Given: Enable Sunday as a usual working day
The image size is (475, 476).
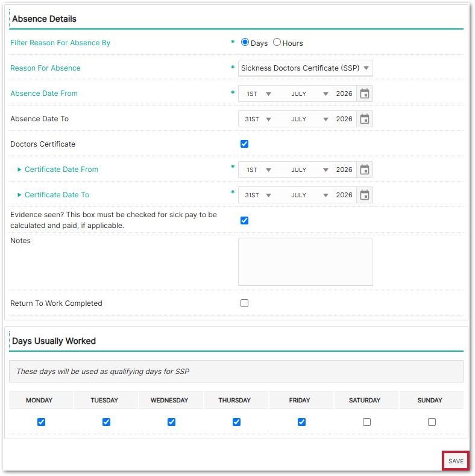Looking at the screenshot, I should [432, 422].
